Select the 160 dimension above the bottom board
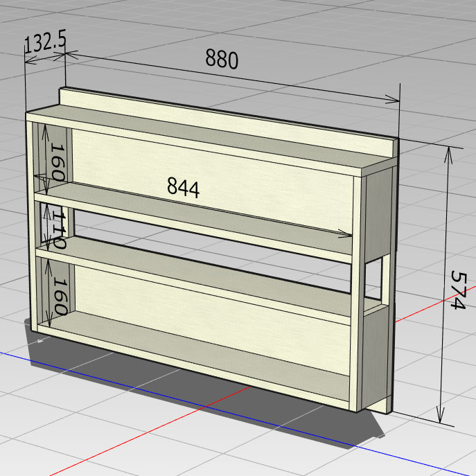 click(58, 297)
